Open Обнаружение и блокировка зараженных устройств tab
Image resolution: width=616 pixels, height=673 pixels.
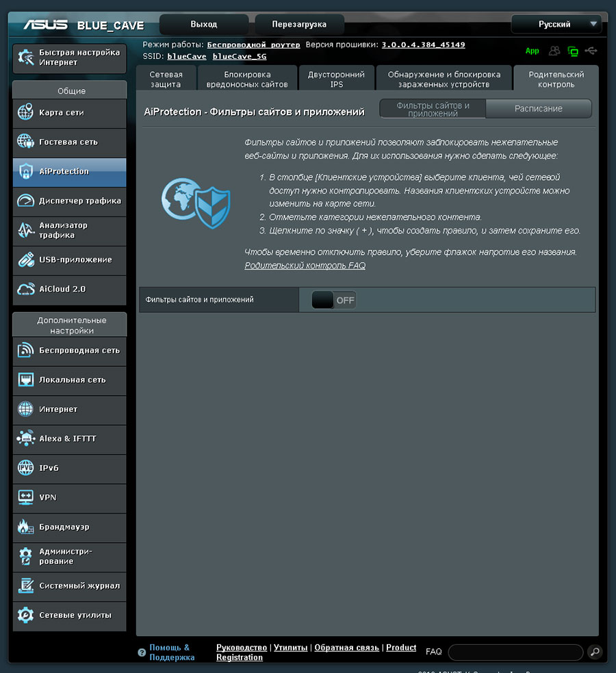444,79
